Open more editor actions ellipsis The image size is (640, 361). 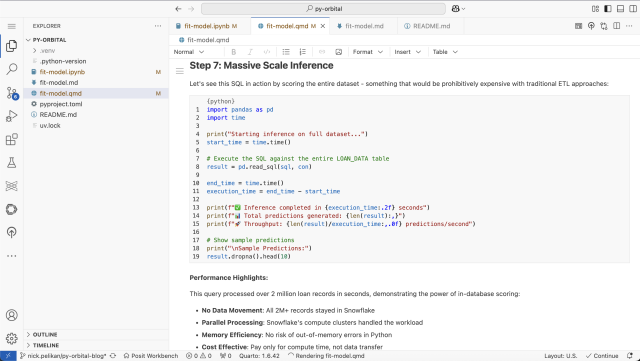coord(629,26)
